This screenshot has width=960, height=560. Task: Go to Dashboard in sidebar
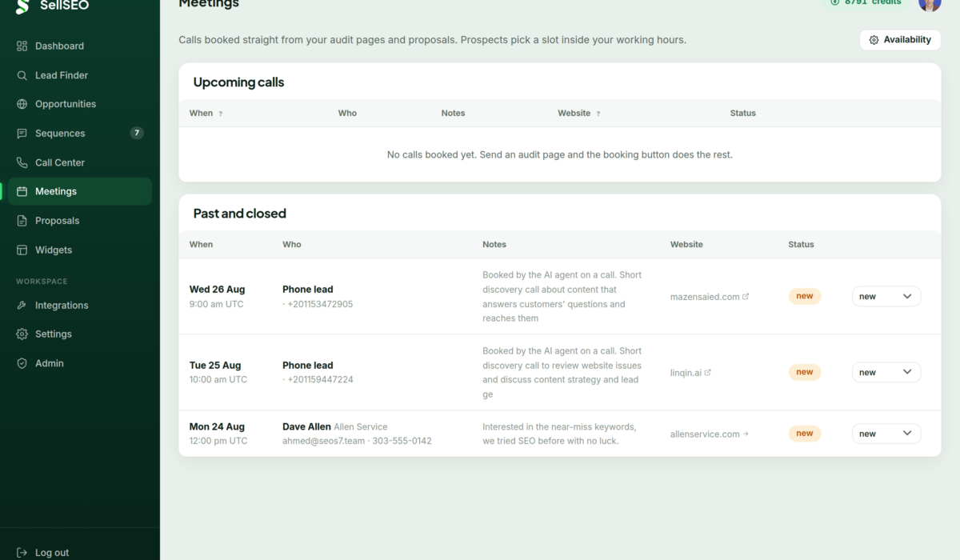pos(80,46)
